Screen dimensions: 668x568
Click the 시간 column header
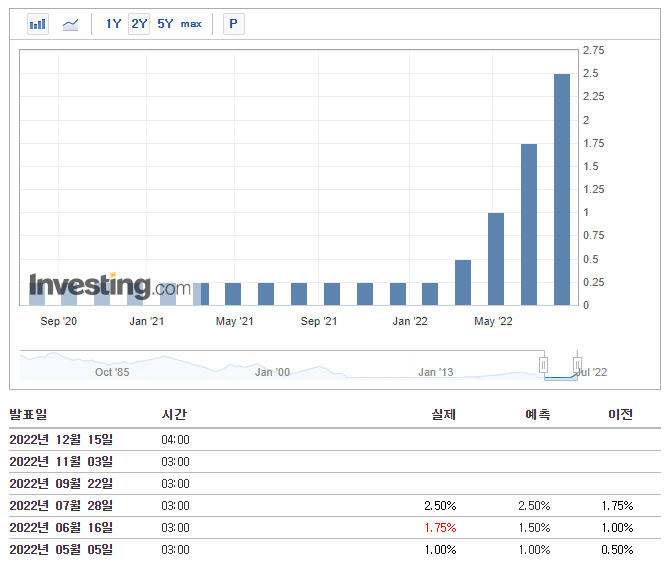click(x=174, y=414)
